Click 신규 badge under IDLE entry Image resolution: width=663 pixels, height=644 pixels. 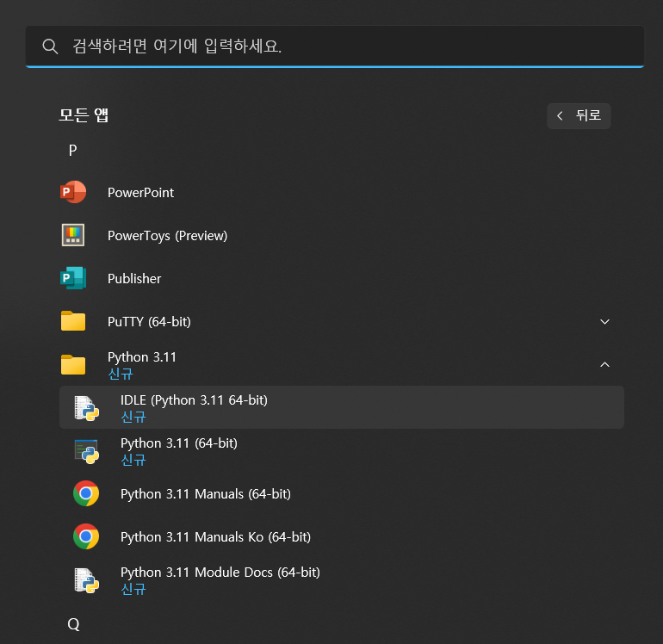tap(133, 417)
